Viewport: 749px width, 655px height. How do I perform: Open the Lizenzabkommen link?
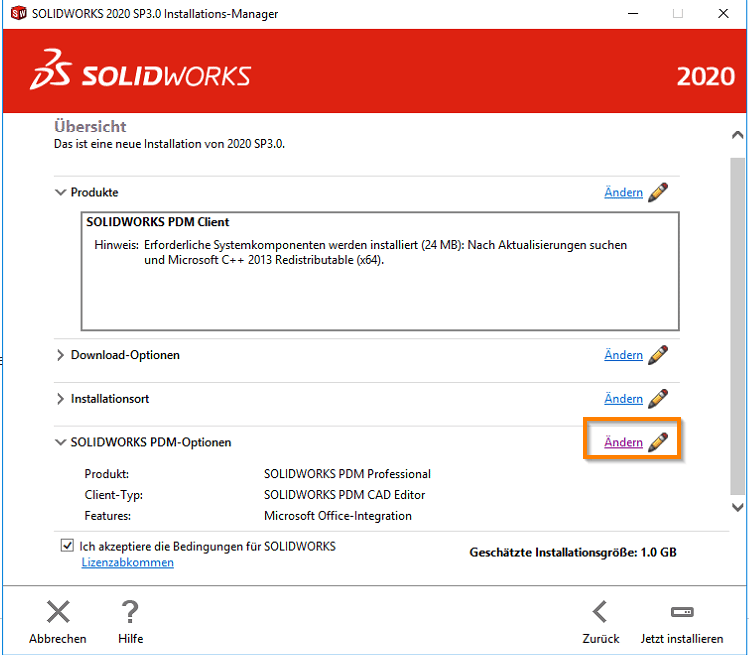(128, 562)
